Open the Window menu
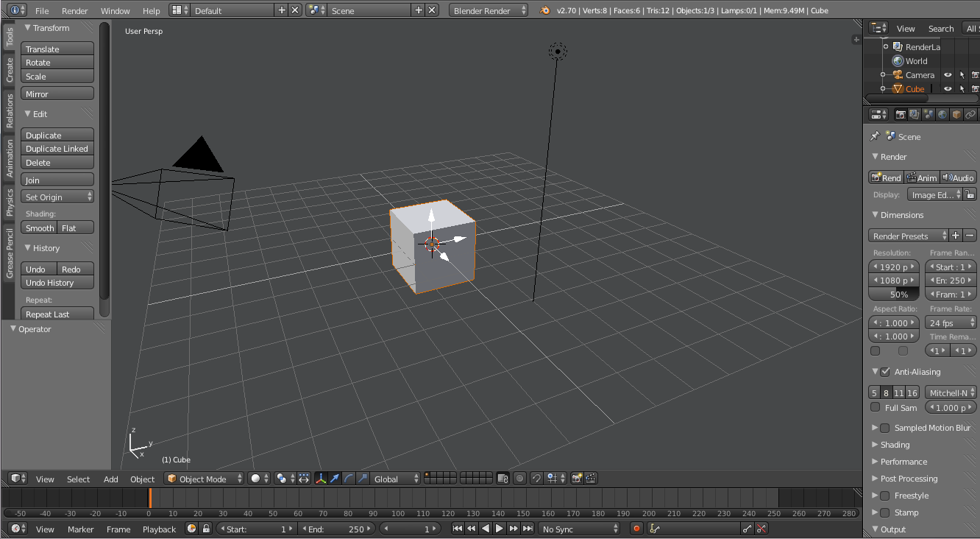Image resolution: width=980 pixels, height=539 pixels. [x=115, y=11]
